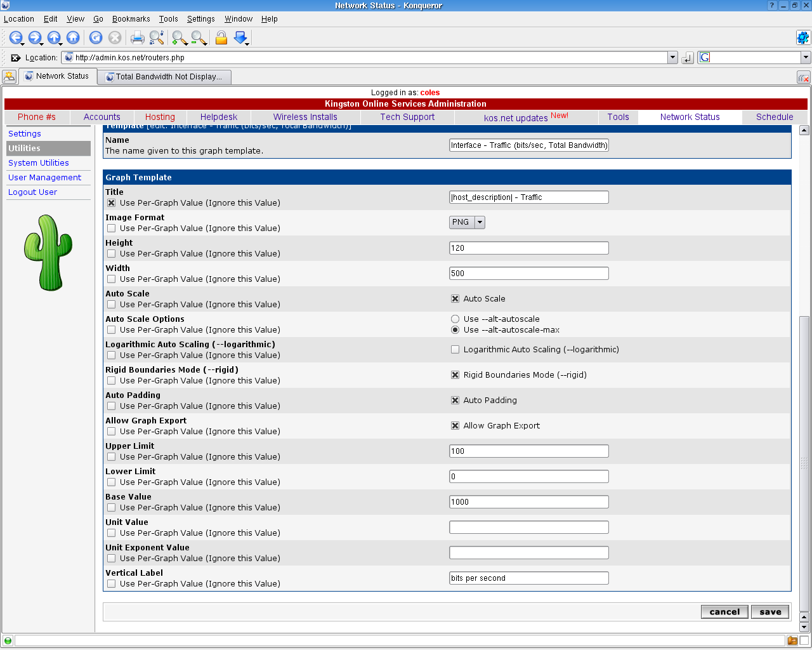This screenshot has width=812, height=650.
Task: Click the small checkbox in status bar corner
Action: click(804, 640)
